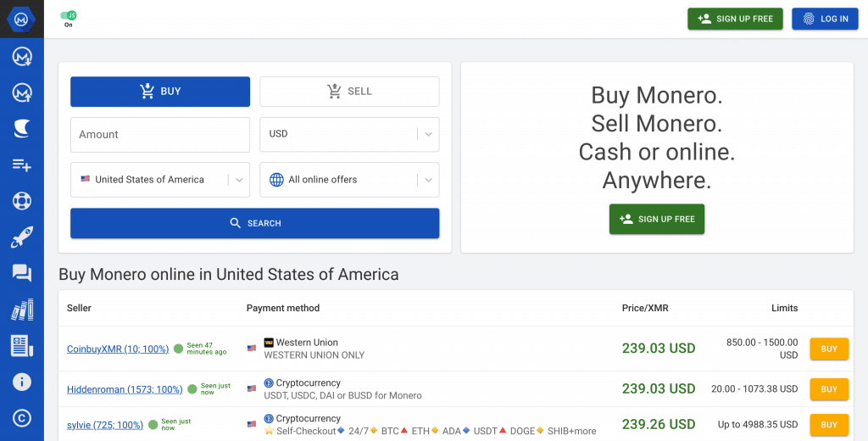868x441 pixels.
Task: Open the lifebuoy support sidebar icon
Action: pyautogui.click(x=21, y=200)
